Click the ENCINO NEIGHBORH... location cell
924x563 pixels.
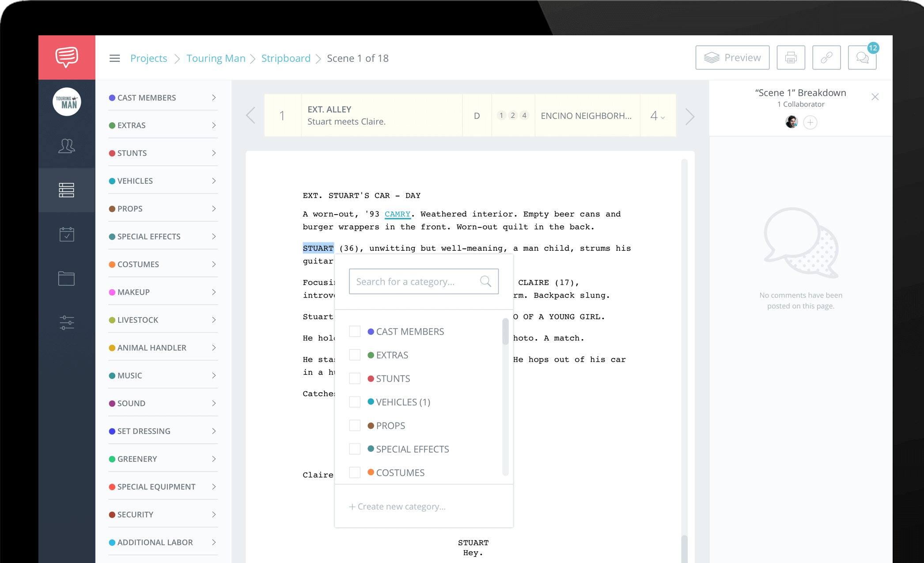click(x=587, y=116)
